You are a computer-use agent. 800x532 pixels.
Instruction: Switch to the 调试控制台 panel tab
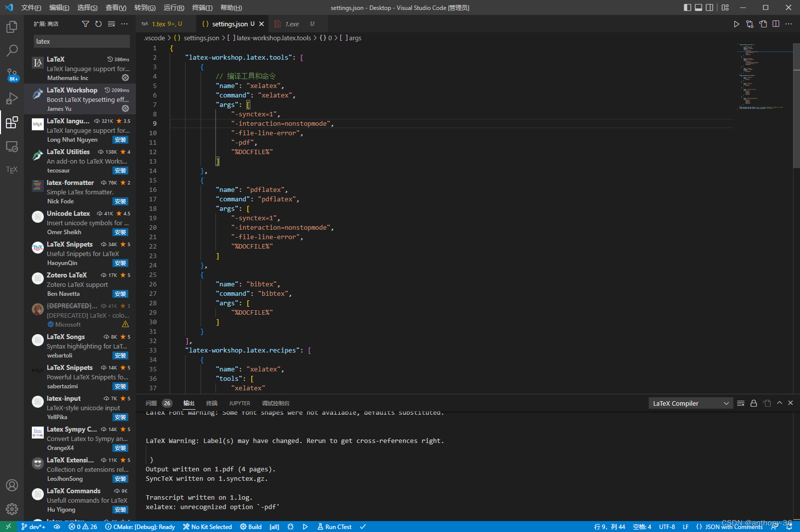click(x=276, y=403)
